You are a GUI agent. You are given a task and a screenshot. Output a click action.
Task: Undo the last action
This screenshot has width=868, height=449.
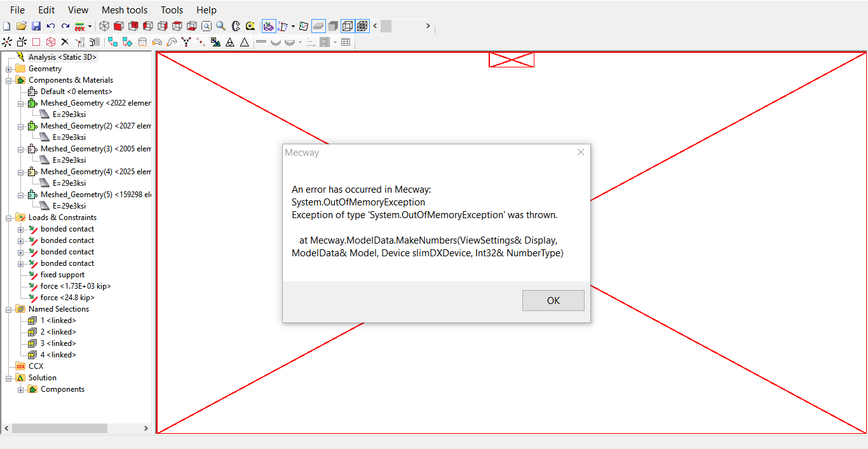pyautogui.click(x=51, y=26)
